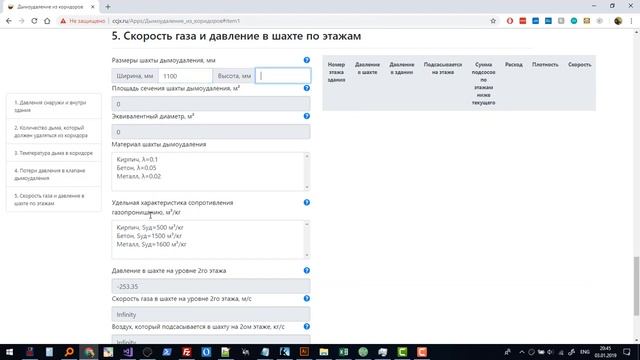Image resolution: width=640 pixels, height=360 pixels.
Task: Select brick Sуд=500 in resistance list
Action: tap(150, 227)
